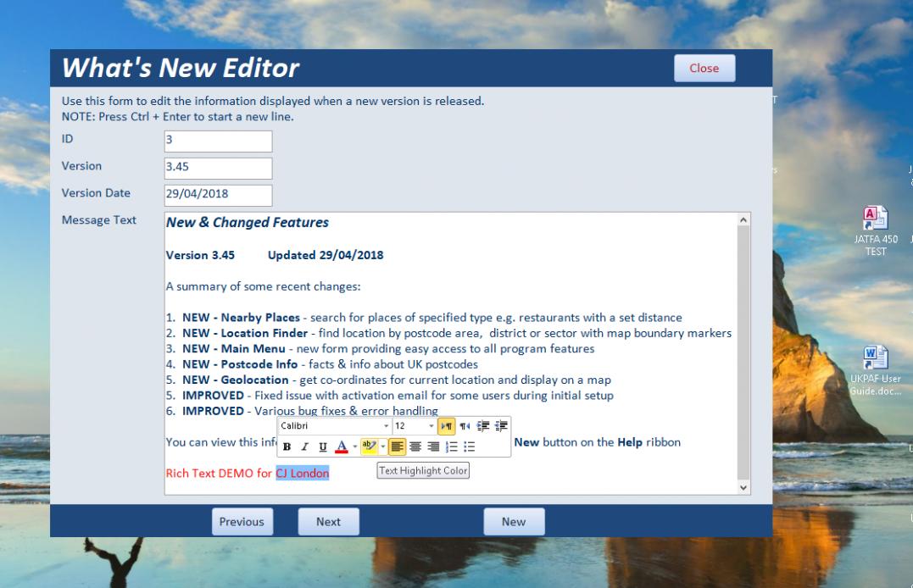Click 'NEW - Nearby Places' list line
913x588 pixels.
tap(424, 318)
